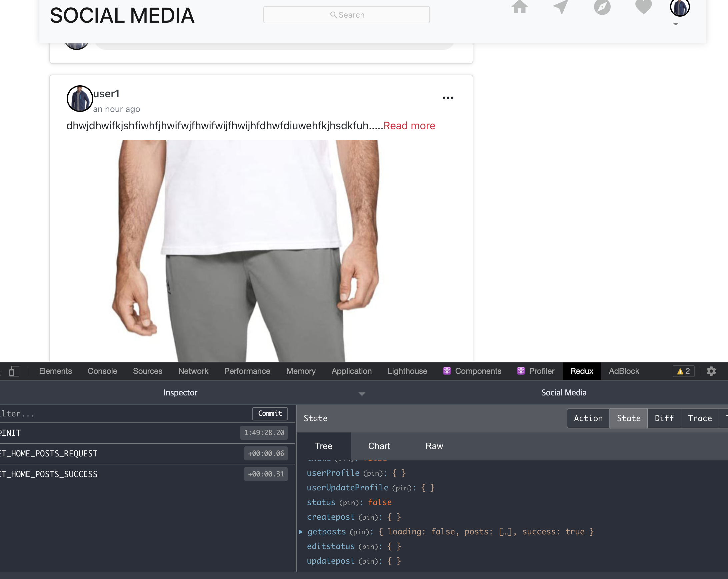Switch to the Console DevTools tab
Screen dimensions: 728x579
[x=102, y=371]
